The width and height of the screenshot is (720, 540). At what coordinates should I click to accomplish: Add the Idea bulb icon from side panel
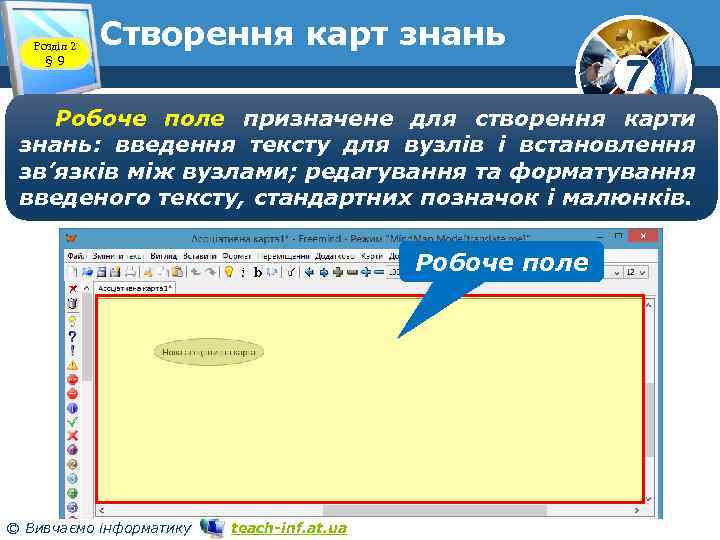point(73,320)
